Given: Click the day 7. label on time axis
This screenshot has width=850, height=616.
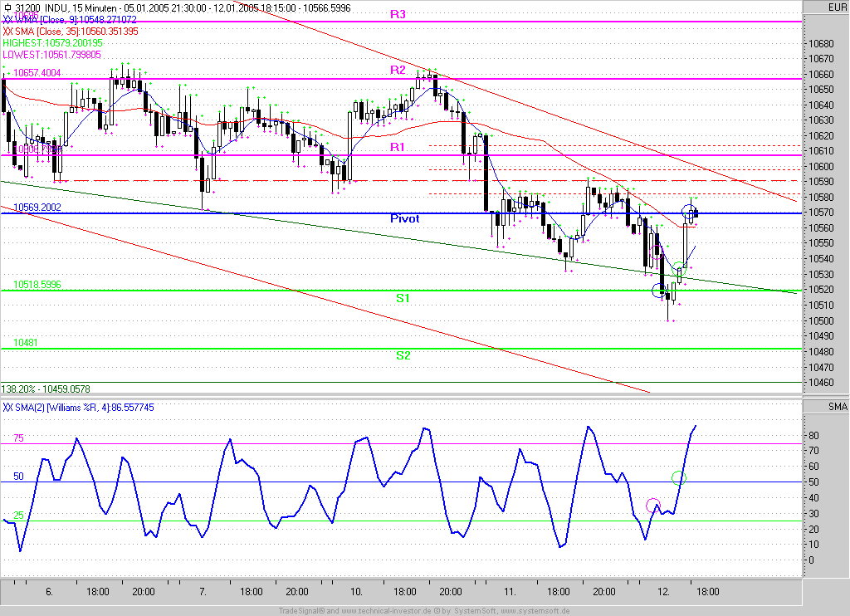Looking at the screenshot, I should pyautogui.click(x=203, y=592).
